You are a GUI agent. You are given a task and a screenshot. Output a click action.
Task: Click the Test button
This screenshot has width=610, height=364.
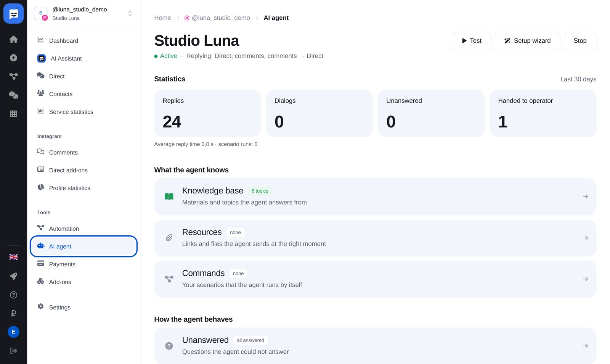coord(472,41)
